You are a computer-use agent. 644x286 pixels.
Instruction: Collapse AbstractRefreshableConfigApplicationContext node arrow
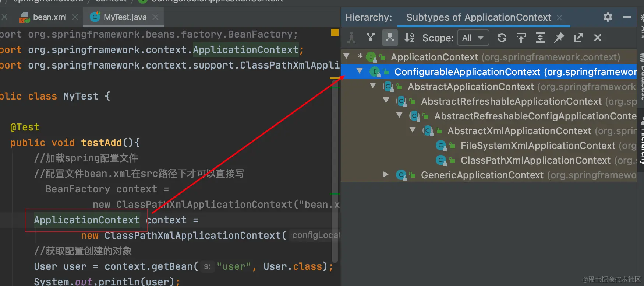pos(399,115)
